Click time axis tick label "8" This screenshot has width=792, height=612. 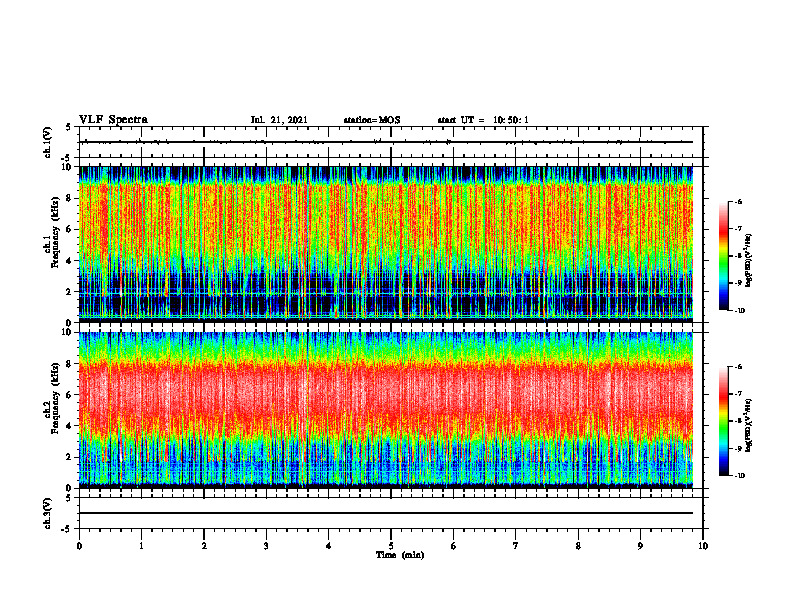(578, 546)
